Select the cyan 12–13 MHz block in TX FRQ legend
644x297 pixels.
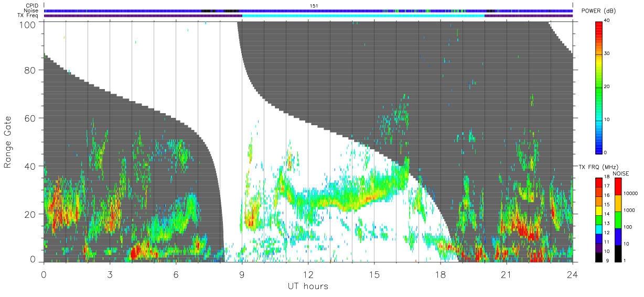pyautogui.click(x=599, y=229)
